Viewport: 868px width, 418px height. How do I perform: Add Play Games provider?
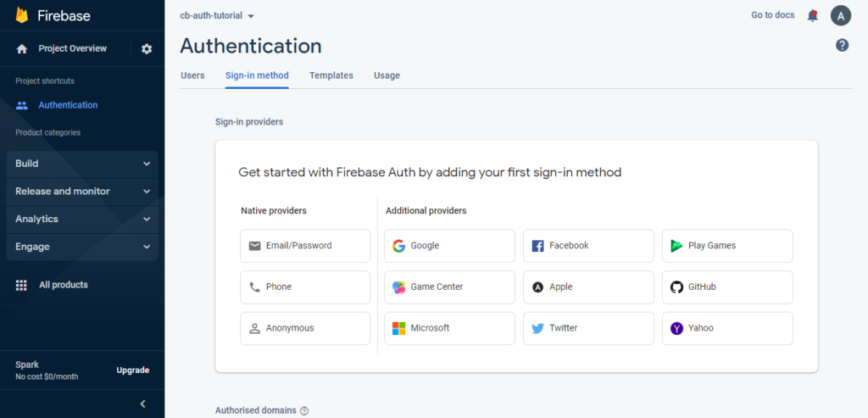(727, 246)
